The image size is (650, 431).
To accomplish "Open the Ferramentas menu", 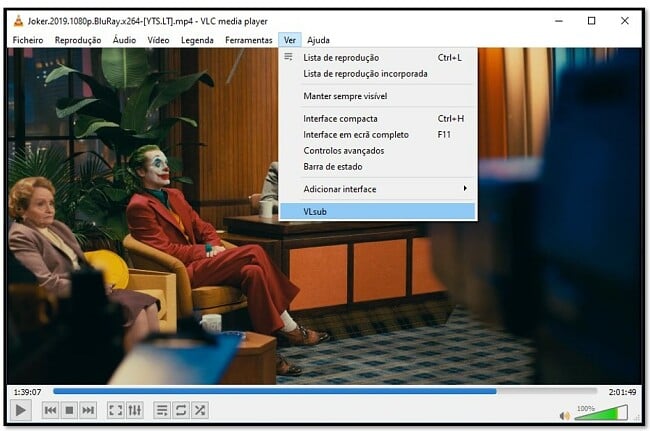I will [x=249, y=40].
